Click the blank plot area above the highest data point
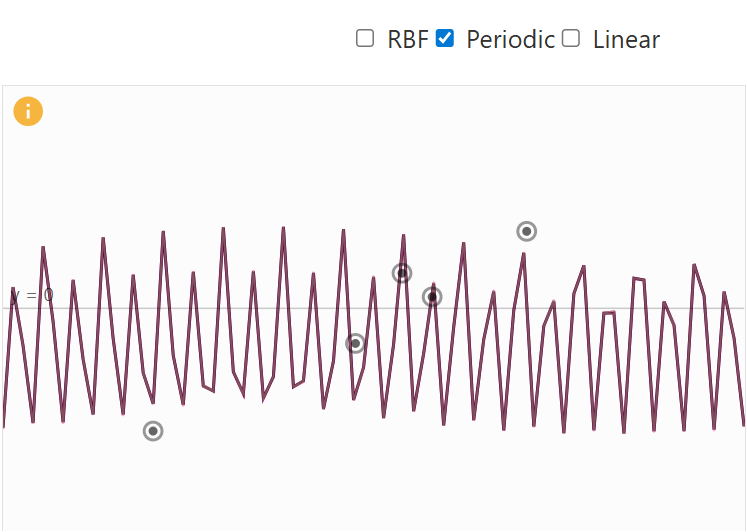This screenshot has width=747, height=532. pyautogui.click(x=527, y=160)
